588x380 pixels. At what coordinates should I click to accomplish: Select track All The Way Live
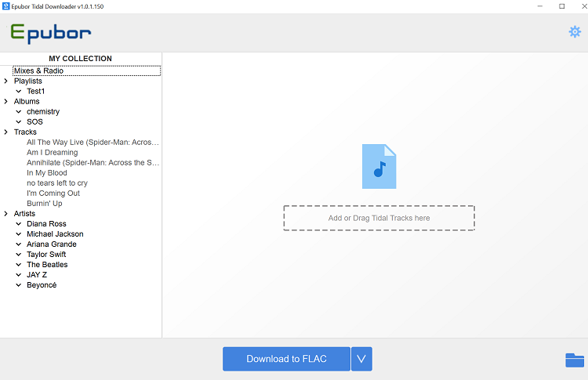93,142
